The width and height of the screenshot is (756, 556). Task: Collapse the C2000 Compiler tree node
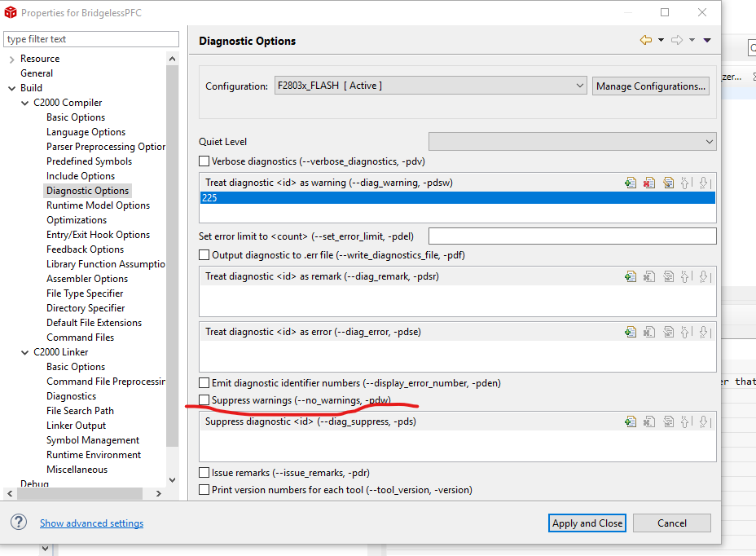pos(25,103)
